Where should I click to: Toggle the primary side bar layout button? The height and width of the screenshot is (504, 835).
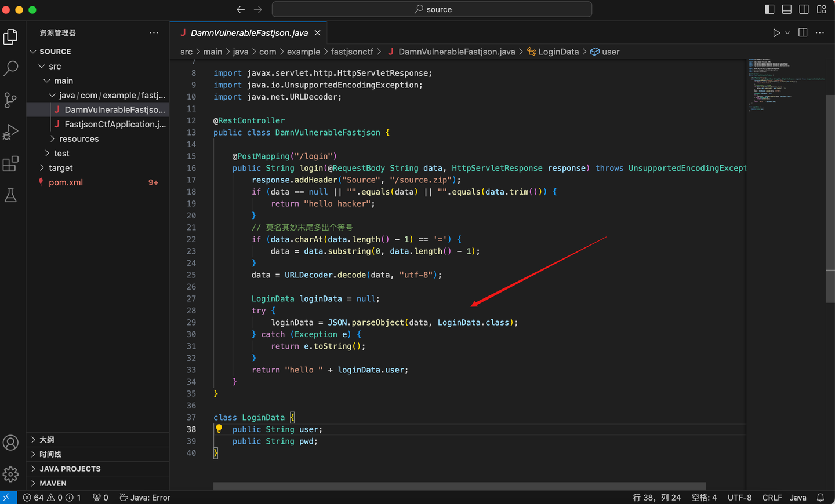click(769, 9)
